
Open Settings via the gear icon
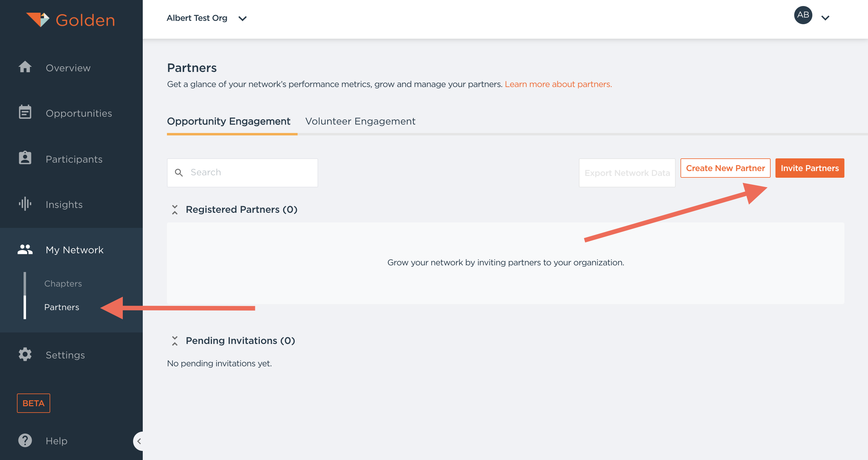[x=25, y=354]
